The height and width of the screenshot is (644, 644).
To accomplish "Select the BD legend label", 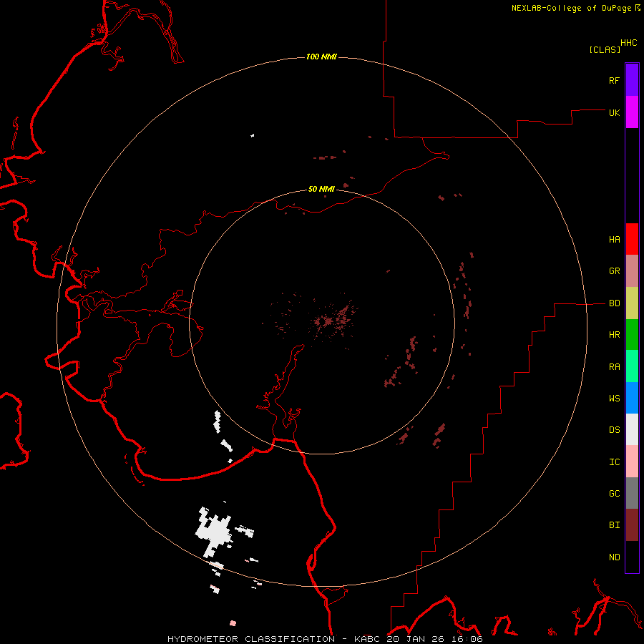I will 614,303.
